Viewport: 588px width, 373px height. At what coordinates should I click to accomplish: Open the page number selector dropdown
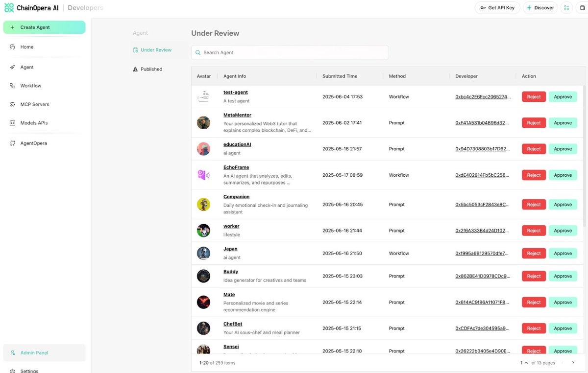coord(523,363)
